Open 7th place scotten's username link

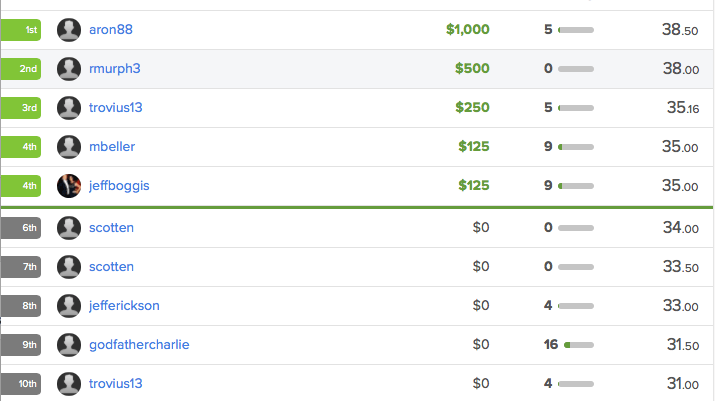(111, 266)
